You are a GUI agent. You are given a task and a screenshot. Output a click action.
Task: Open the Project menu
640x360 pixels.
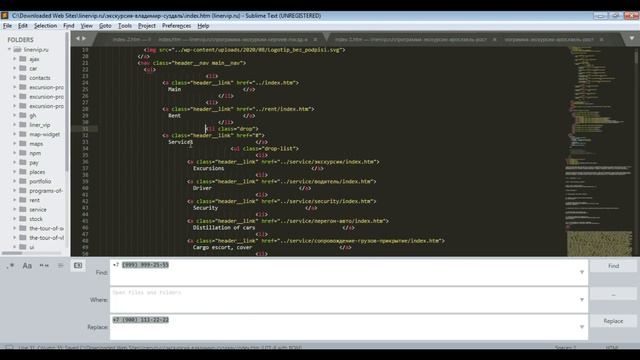tap(147, 26)
